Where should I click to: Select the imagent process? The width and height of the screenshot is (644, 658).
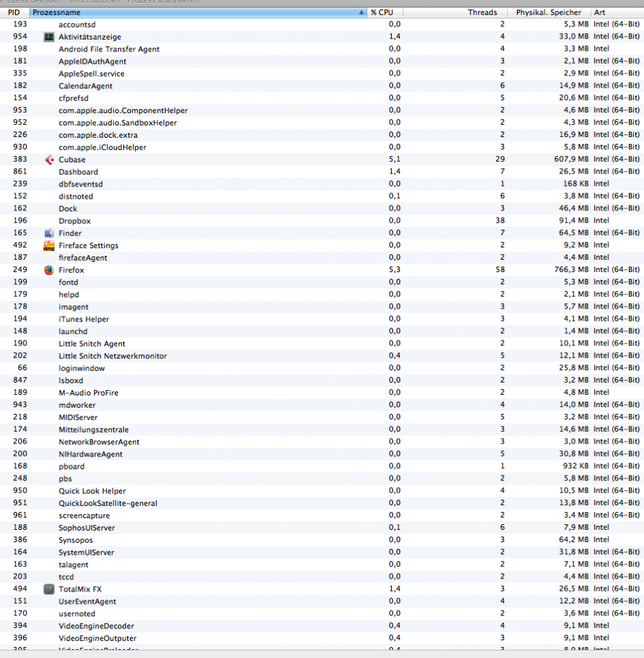point(73,307)
